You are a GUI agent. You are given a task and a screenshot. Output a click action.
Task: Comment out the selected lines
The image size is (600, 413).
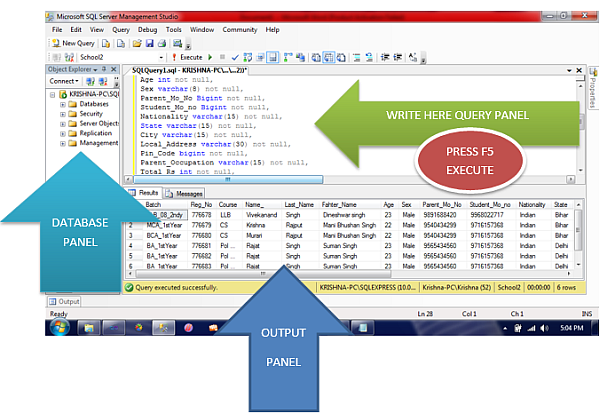357,57
